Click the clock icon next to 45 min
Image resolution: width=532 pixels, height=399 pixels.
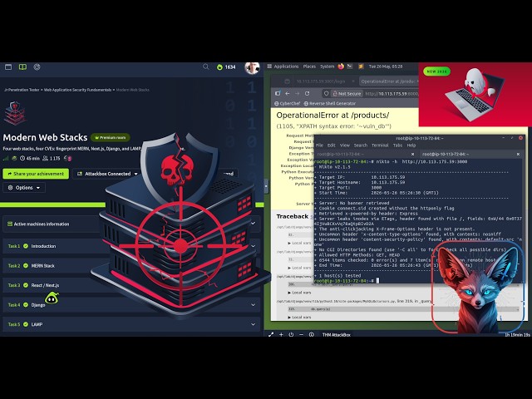[22, 158]
